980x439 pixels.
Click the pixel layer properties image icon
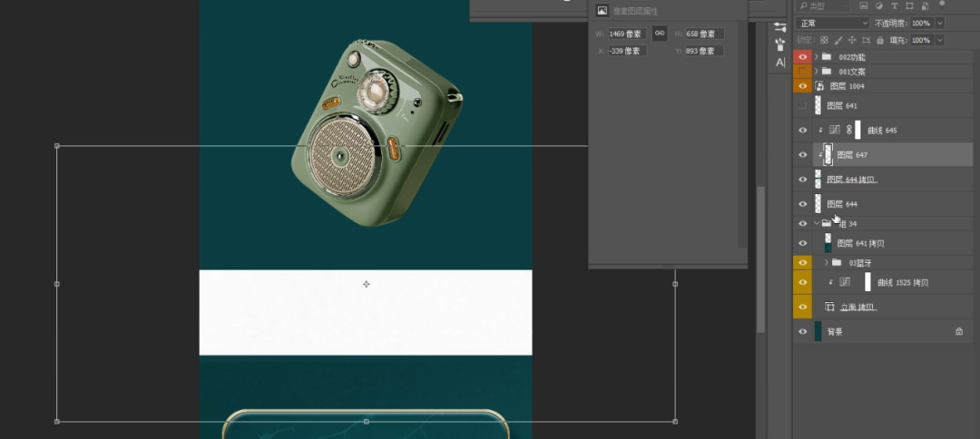pyautogui.click(x=602, y=11)
